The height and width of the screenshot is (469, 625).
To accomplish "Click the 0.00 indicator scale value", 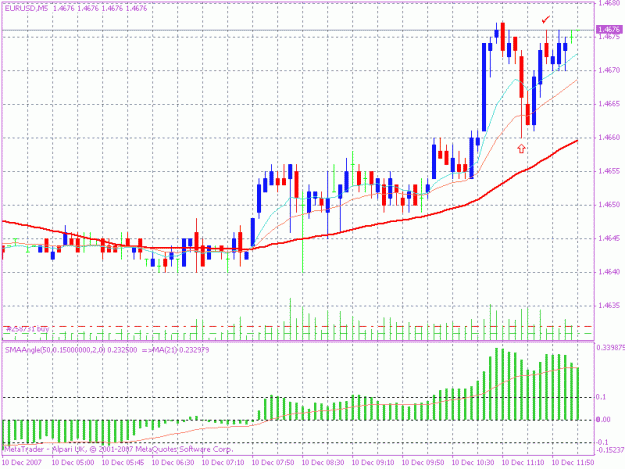I will pyautogui.click(x=603, y=420).
